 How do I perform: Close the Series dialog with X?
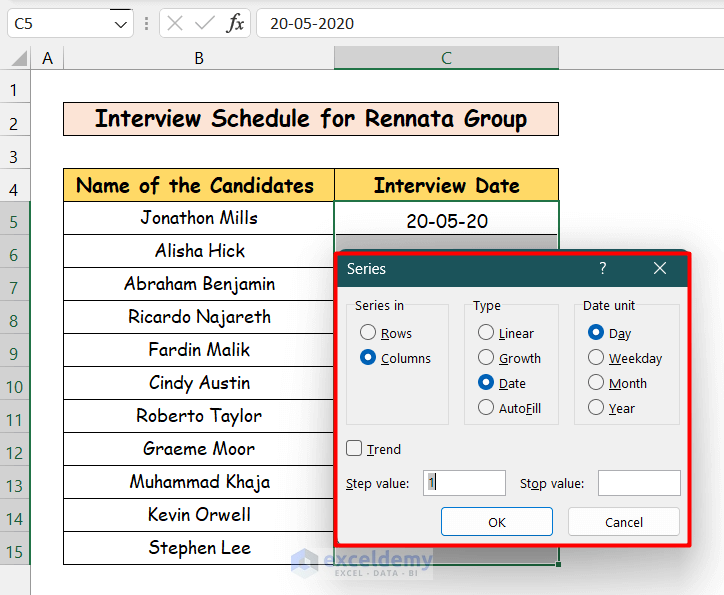tap(659, 268)
